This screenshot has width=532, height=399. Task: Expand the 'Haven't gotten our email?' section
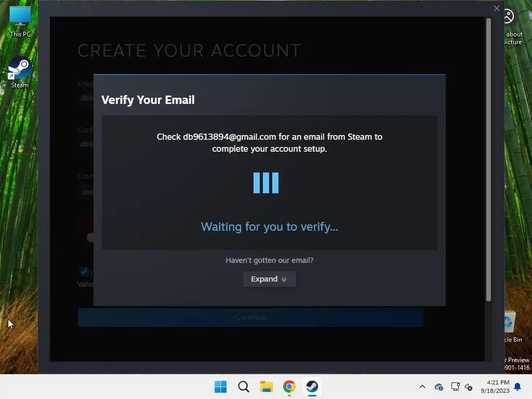(x=270, y=279)
